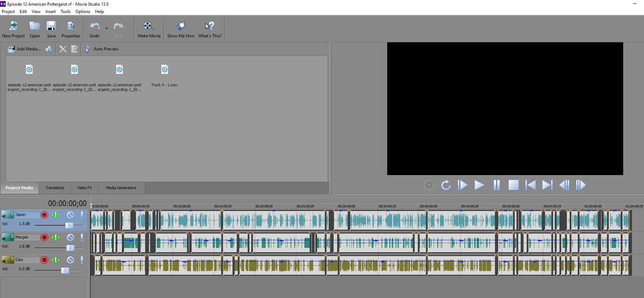
Task: Open the Edit menu
Action: coord(23,11)
